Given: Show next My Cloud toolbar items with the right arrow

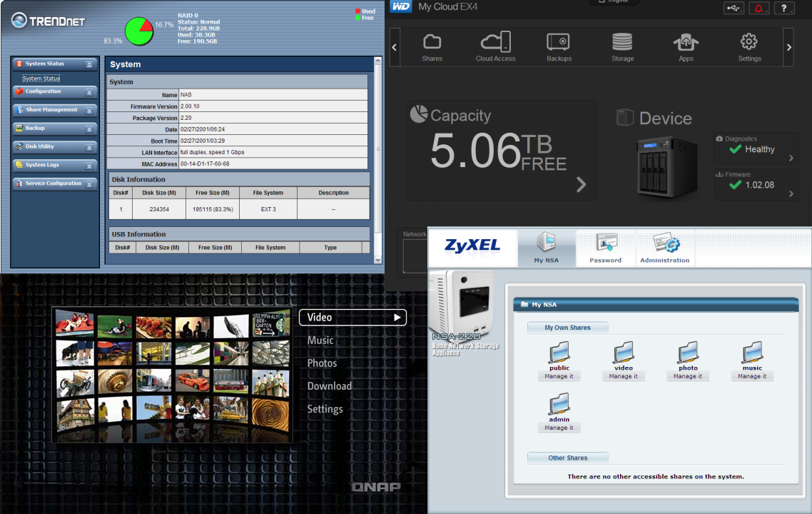Looking at the screenshot, I should [x=788, y=47].
